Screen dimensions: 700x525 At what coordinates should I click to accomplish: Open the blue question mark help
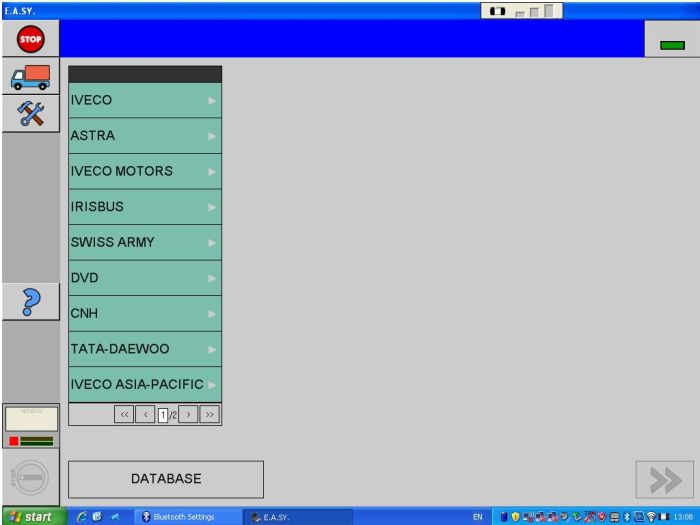click(31, 302)
